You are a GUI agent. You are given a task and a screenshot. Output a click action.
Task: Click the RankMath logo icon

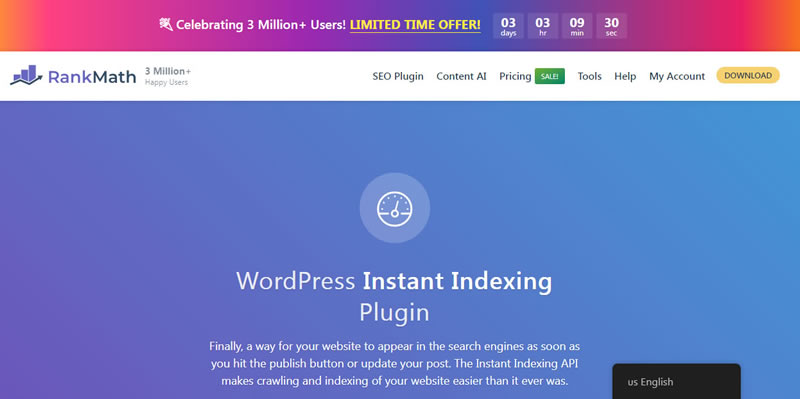26,76
